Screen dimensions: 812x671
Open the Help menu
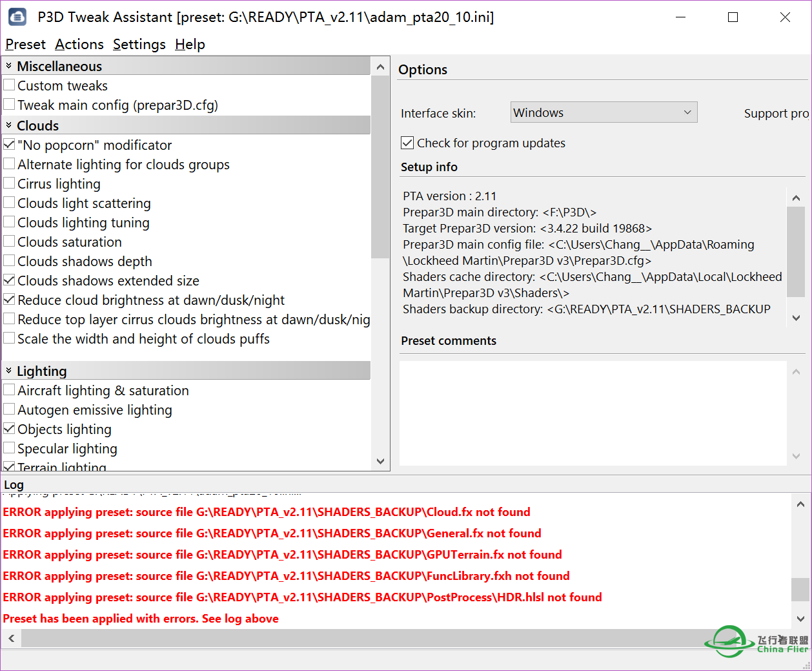click(190, 44)
